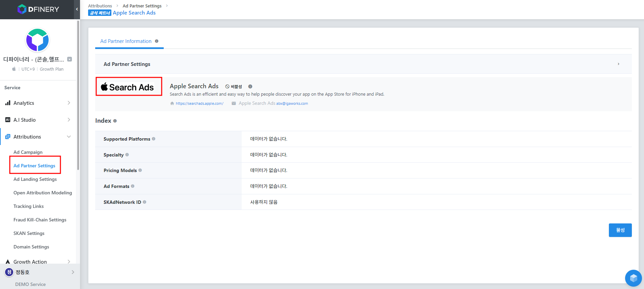Click the Apple Search Ads logo

tap(129, 87)
